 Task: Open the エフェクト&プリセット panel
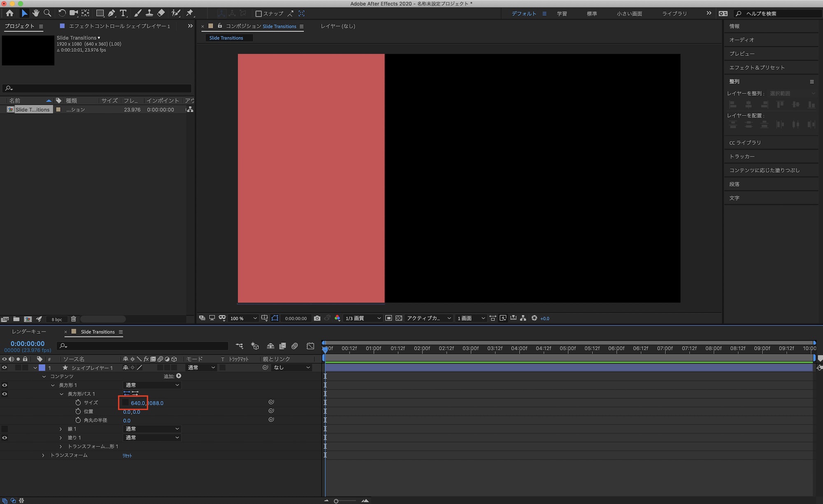pyautogui.click(x=757, y=67)
